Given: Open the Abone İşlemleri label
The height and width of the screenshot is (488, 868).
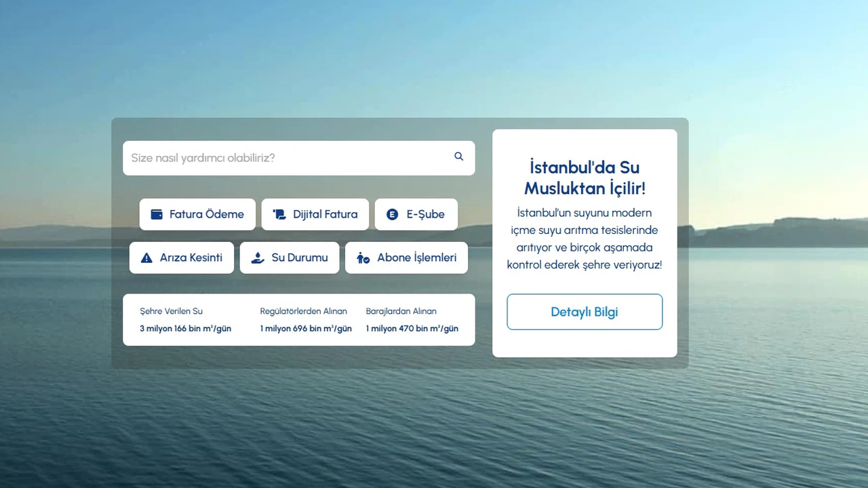Looking at the screenshot, I should point(417,258).
